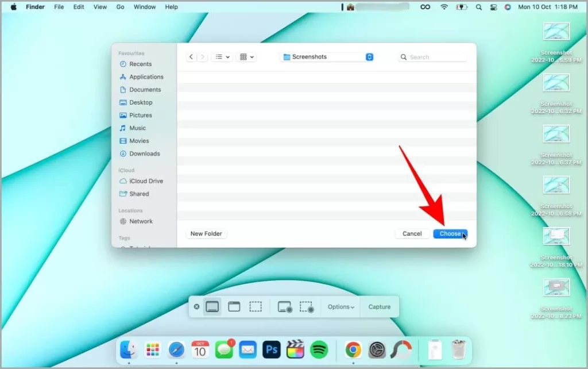The width and height of the screenshot is (588, 369).
Task: Open the Finder File menu
Action: pyautogui.click(x=59, y=7)
